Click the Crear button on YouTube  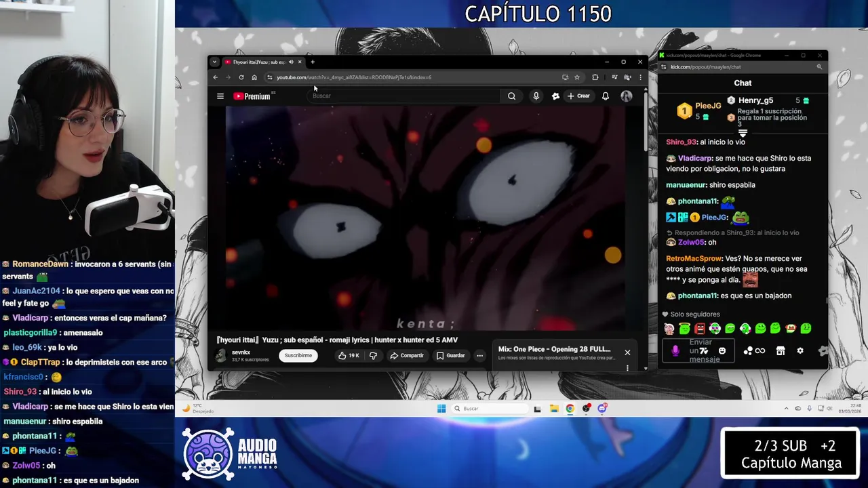click(x=578, y=96)
